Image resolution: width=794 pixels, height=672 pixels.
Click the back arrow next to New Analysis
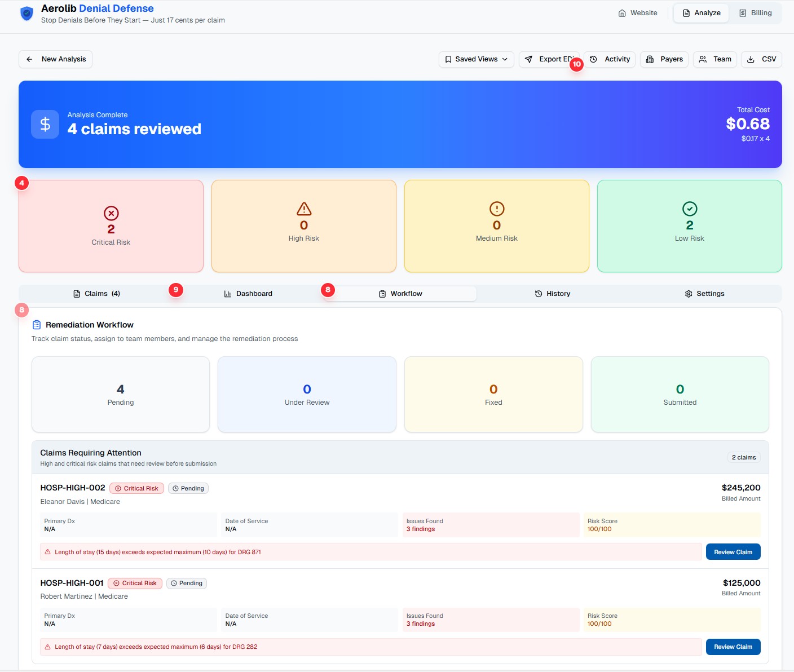(29, 59)
